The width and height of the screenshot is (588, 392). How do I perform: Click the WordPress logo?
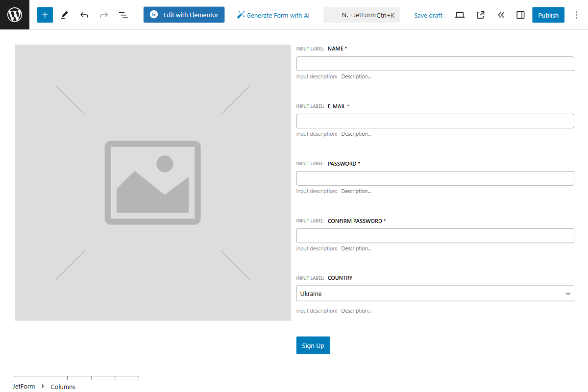pos(14,15)
